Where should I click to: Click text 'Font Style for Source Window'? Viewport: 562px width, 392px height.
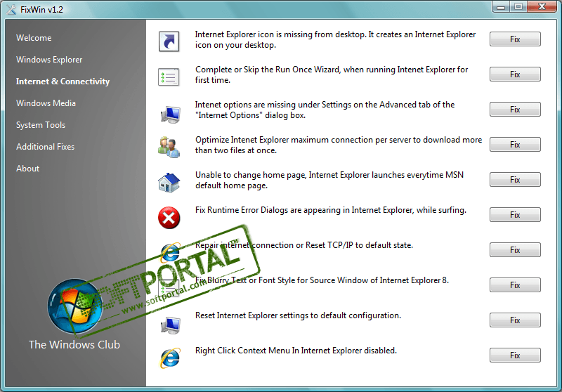click(x=318, y=280)
